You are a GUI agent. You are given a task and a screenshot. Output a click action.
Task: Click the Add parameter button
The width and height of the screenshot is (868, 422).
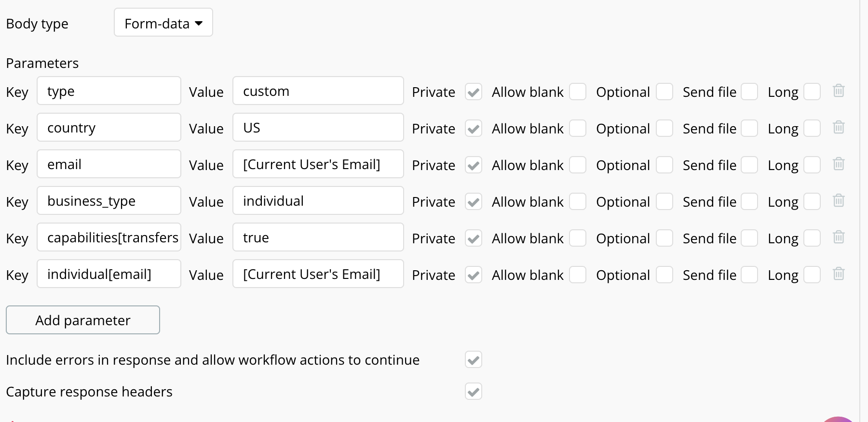click(x=83, y=320)
